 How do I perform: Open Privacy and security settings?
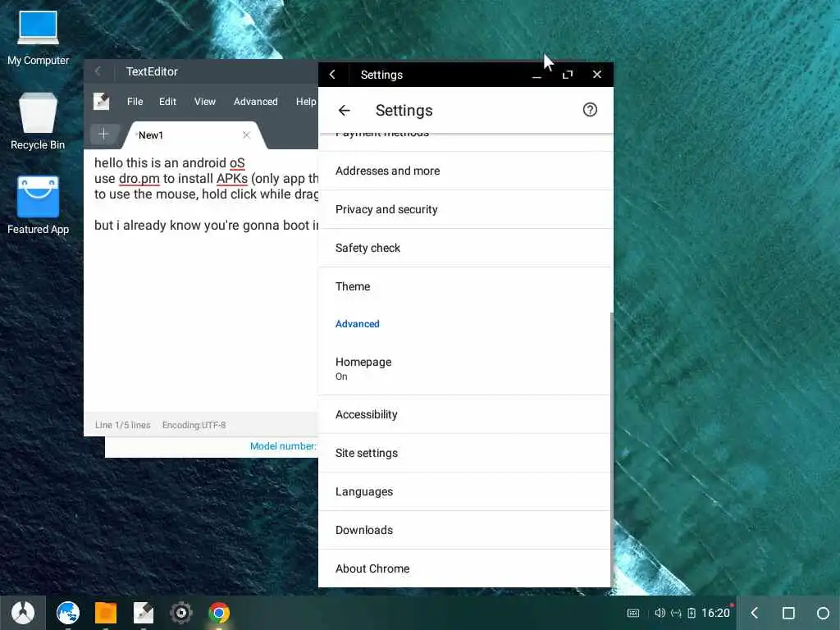pos(464,209)
